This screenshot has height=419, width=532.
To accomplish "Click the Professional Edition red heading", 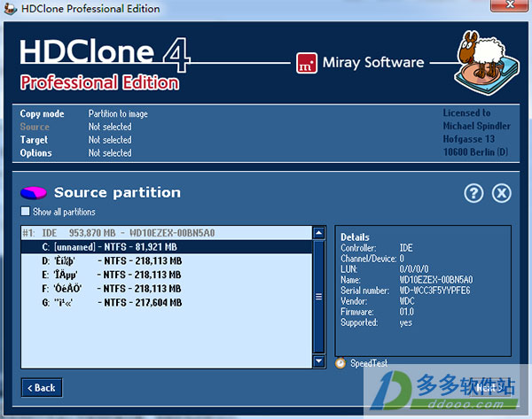I will point(99,82).
